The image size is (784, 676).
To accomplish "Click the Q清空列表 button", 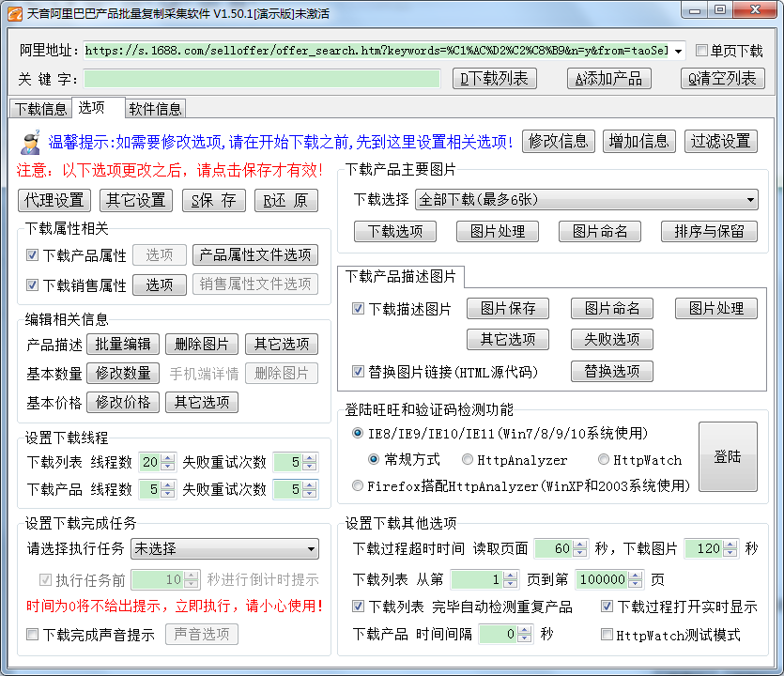I will [x=722, y=79].
